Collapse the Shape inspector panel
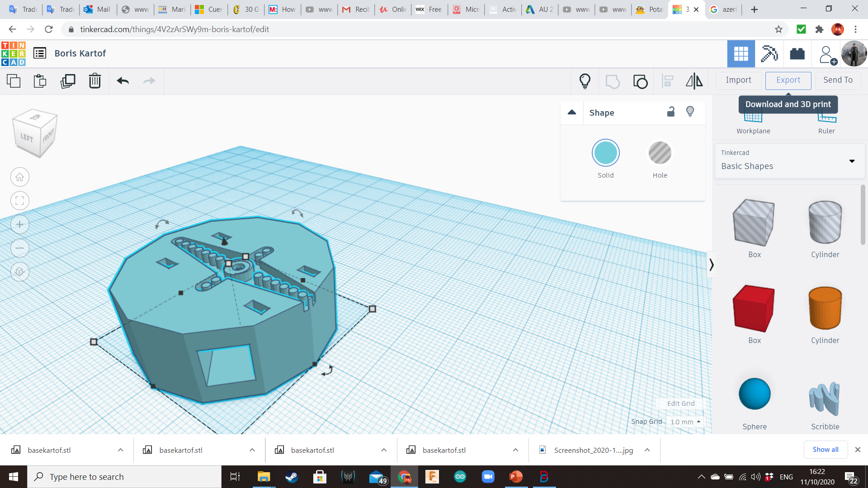 572,112
